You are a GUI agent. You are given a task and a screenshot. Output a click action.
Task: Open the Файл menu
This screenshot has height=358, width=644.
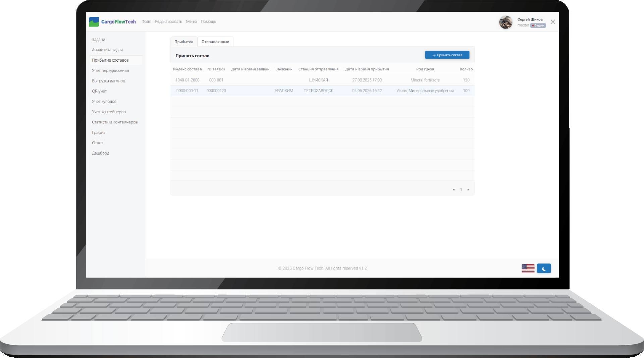click(x=146, y=21)
